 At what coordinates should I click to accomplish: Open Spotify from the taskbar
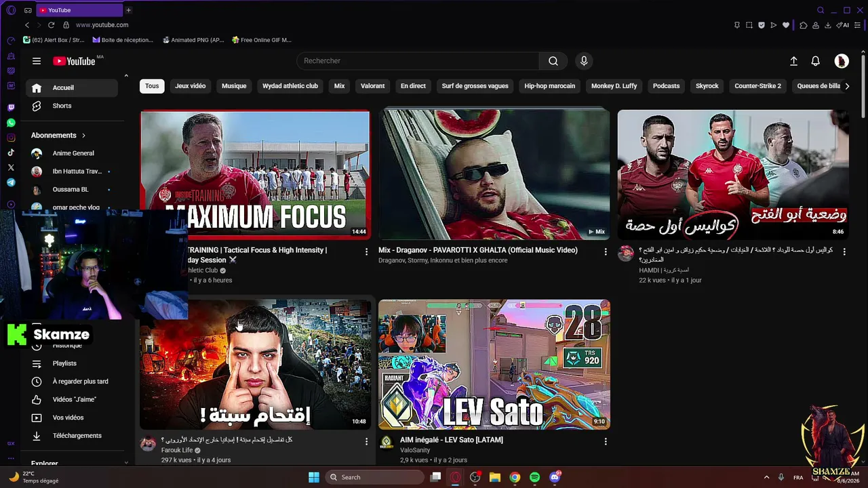pos(535,477)
